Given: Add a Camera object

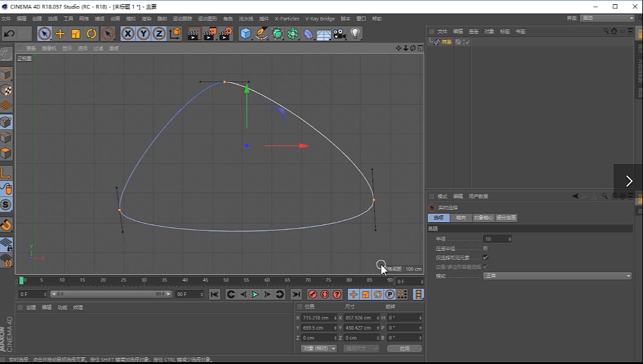Looking at the screenshot, I should [339, 34].
